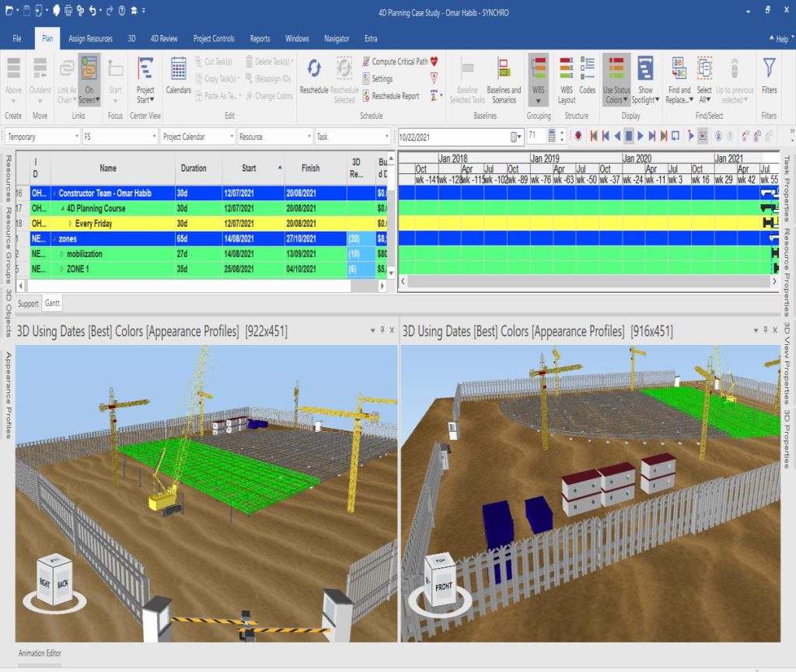This screenshot has height=672, width=796.
Task: Click Show Spotlight button
Action: (645, 79)
